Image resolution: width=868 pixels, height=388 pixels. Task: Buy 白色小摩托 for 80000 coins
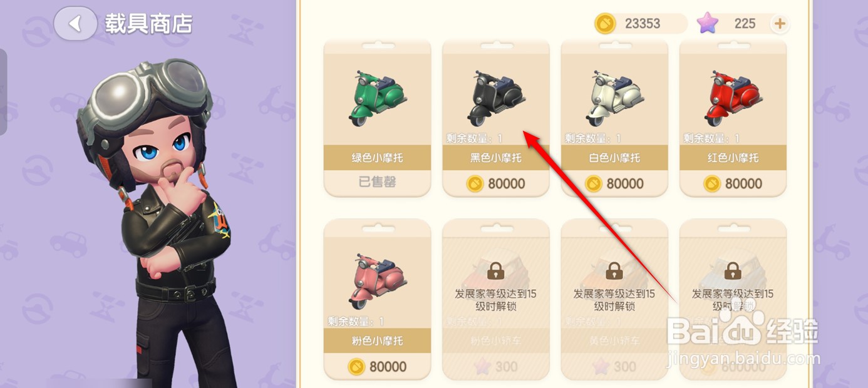pos(614,183)
